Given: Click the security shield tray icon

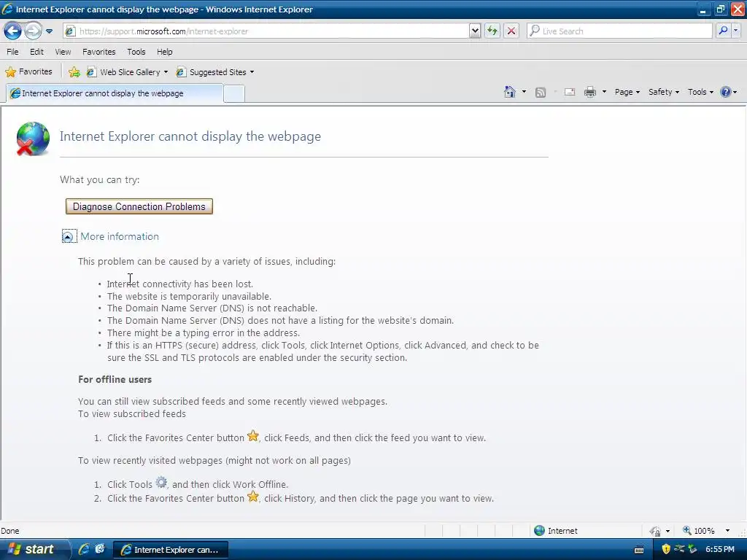Looking at the screenshot, I should click(667, 550).
